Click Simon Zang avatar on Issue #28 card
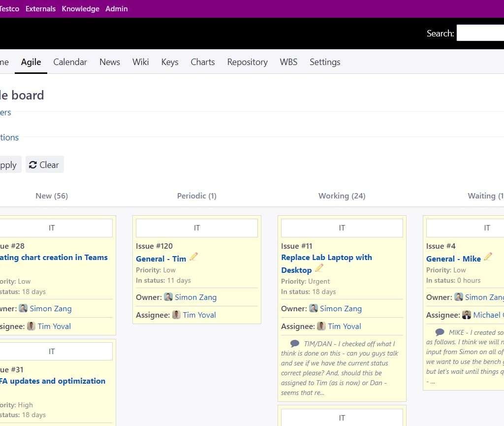This screenshot has height=426, width=504. pyautogui.click(x=23, y=308)
